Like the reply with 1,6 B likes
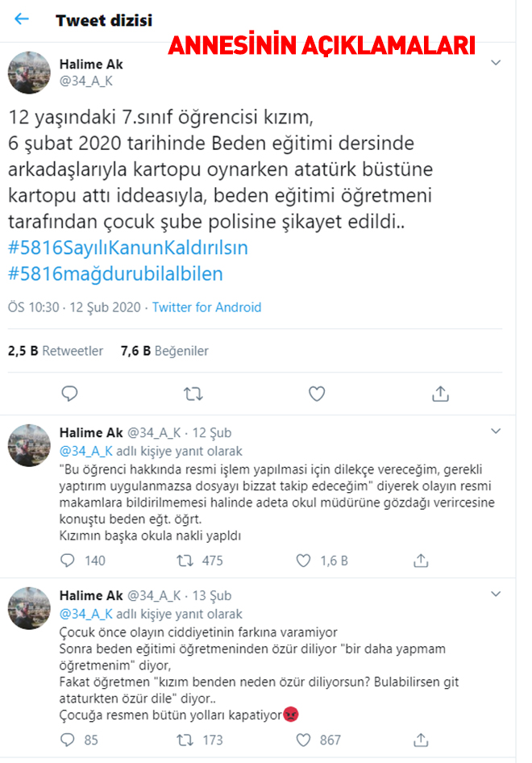532x763 pixels. click(x=303, y=561)
